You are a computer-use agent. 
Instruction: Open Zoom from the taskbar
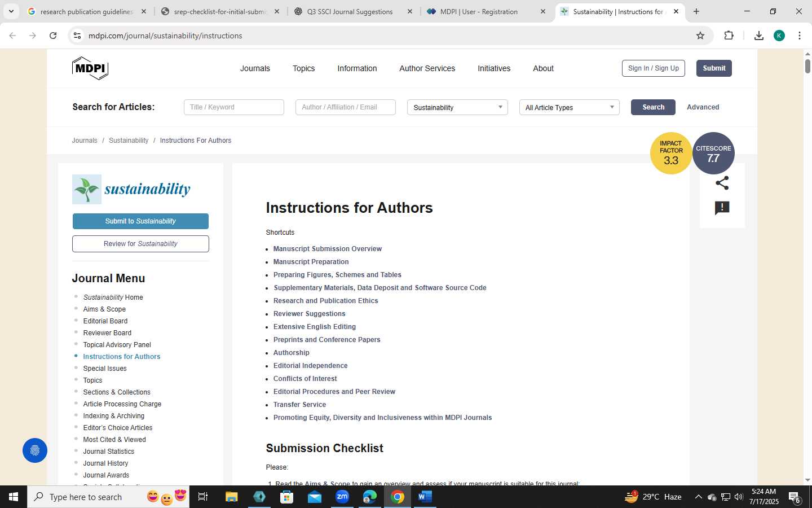coord(342,497)
